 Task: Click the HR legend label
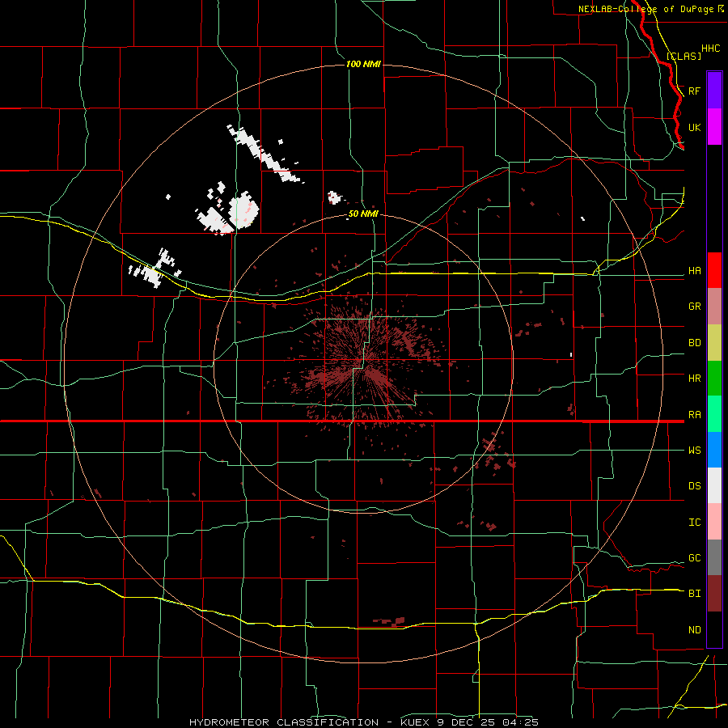tap(695, 379)
